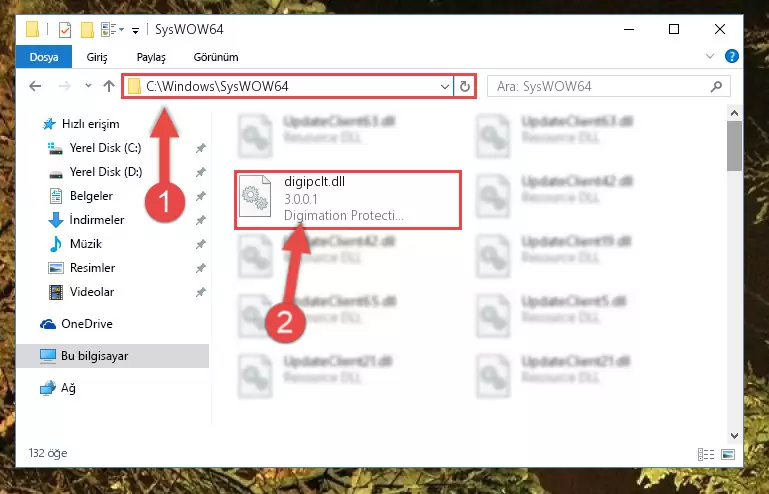Click the address bar path C:\Windows\SysWOW64
Image resolution: width=769 pixels, height=494 pixels.
pyautogui.click(x=217, y=86)
